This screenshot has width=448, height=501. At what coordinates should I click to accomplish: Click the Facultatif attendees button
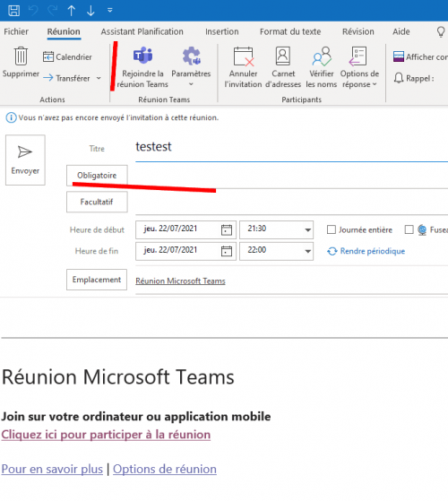pyautogui.click(x=97, y=202)
